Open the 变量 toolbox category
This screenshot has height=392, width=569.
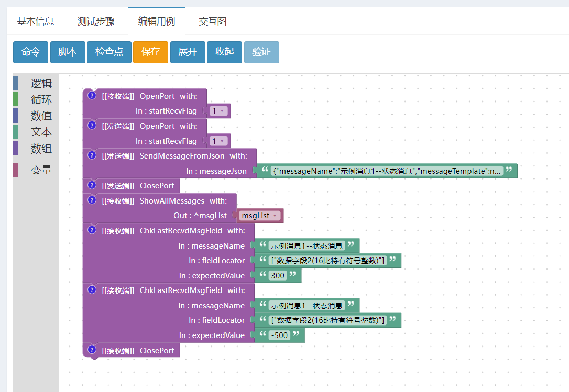click(36, 170)
